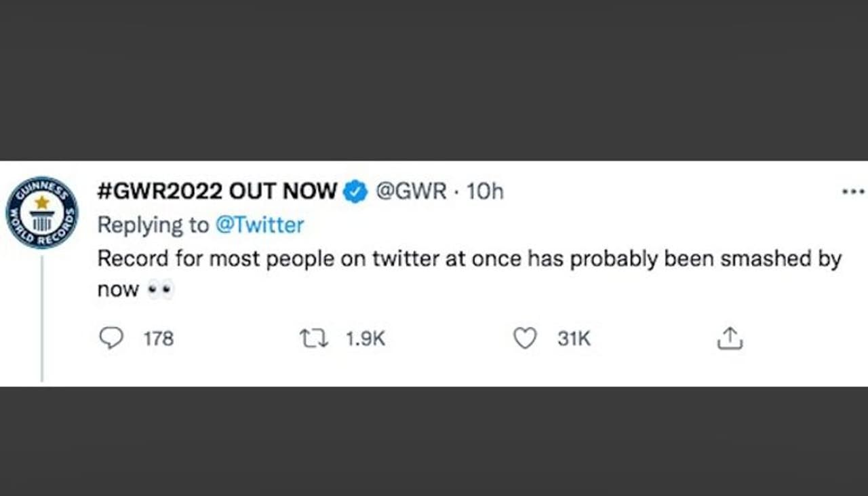
Task: Click the blue verified badge
Action: coord(355,192)
